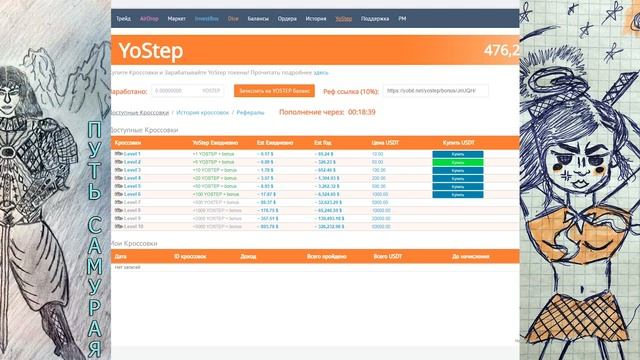Click the Цена USDT column header

(385, 143)
